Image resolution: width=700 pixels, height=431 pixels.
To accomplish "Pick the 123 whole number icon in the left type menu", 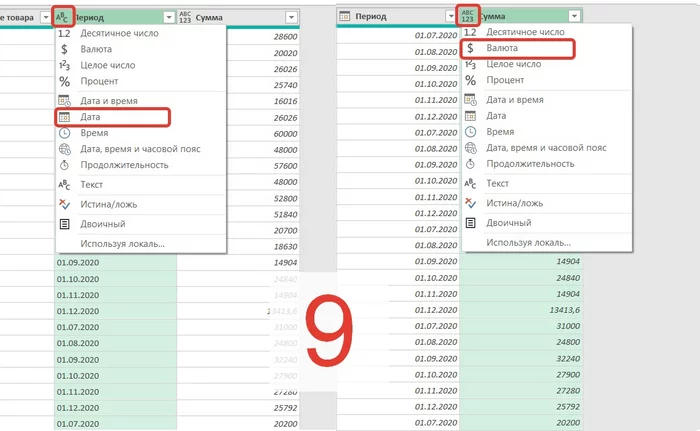I will [x=64, y=65].
